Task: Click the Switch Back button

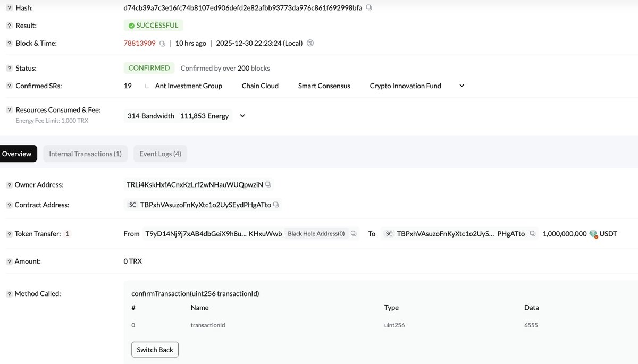Action: click(155, 350)
